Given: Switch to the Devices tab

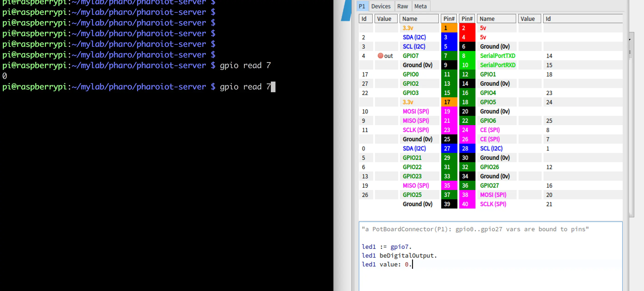Looking at the screenshot, I should [381, 6].
